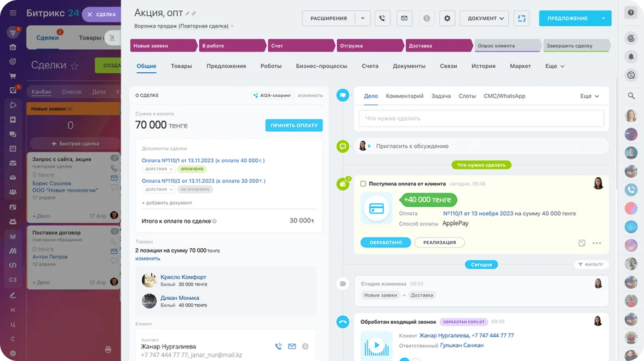Open действия dropdown for payment №110/1
The height and width of the screenshot is (361, 644).
(x=159, y=169)
